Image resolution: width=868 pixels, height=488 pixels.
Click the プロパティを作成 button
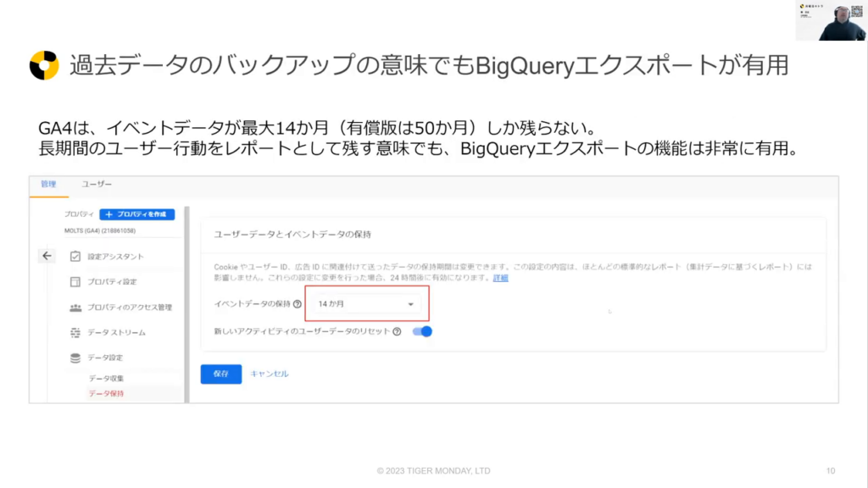(137, 215)
